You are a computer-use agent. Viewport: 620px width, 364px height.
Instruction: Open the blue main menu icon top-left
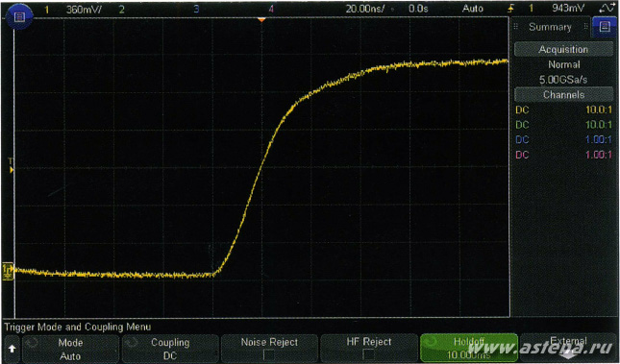point(19,16)
